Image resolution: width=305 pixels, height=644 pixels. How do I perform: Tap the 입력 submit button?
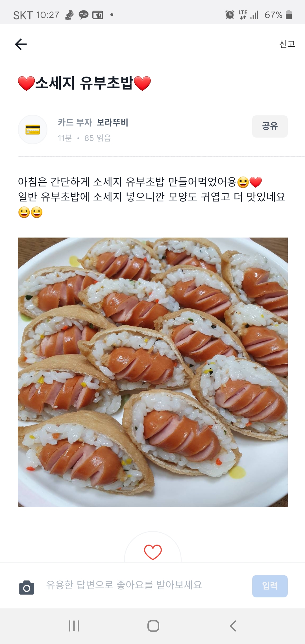270,586
